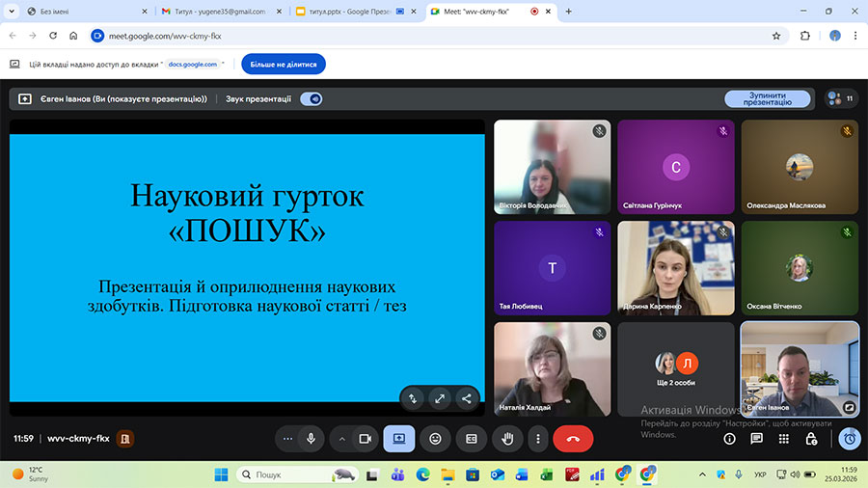Open the chat with everyone panel
This screenshot has width=868, height=488.
click(756, 439)
